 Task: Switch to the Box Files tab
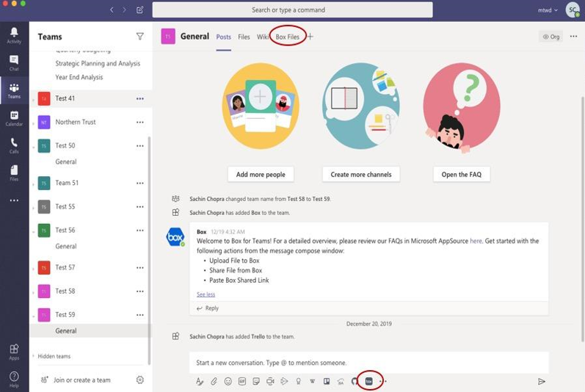tap(288, 37)
